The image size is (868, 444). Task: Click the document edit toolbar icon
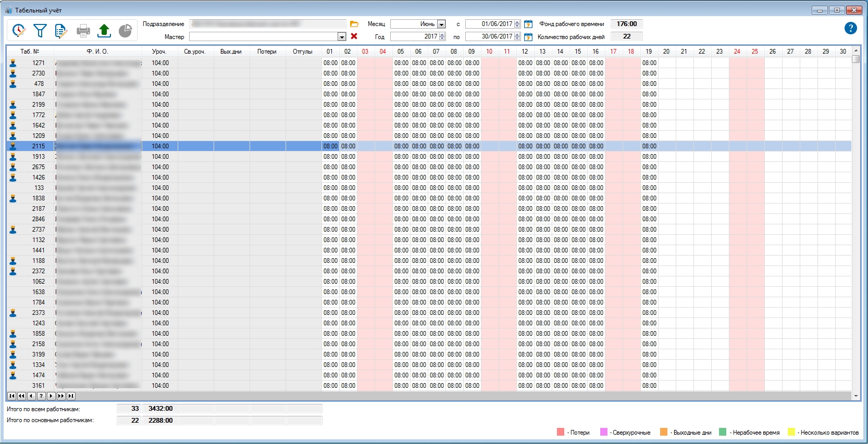[x=61, y=31]
